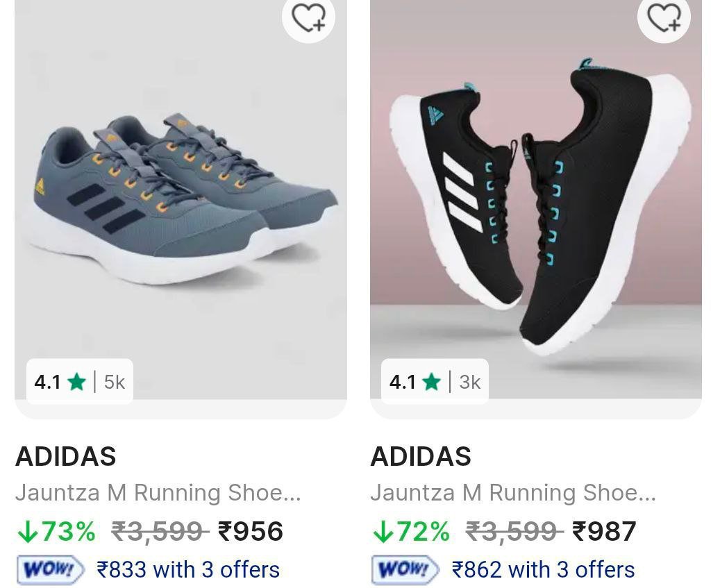This screenshot has height=588, width=720.
Task: Tap the green down arrow next to 73%
Action: point(27,532)
